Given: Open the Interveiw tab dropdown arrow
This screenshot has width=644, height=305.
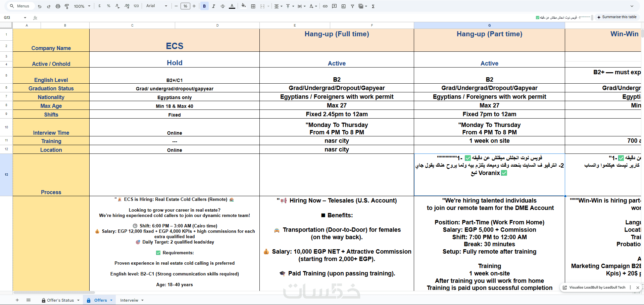Looking at the screenshot, I should click(142, 300).
